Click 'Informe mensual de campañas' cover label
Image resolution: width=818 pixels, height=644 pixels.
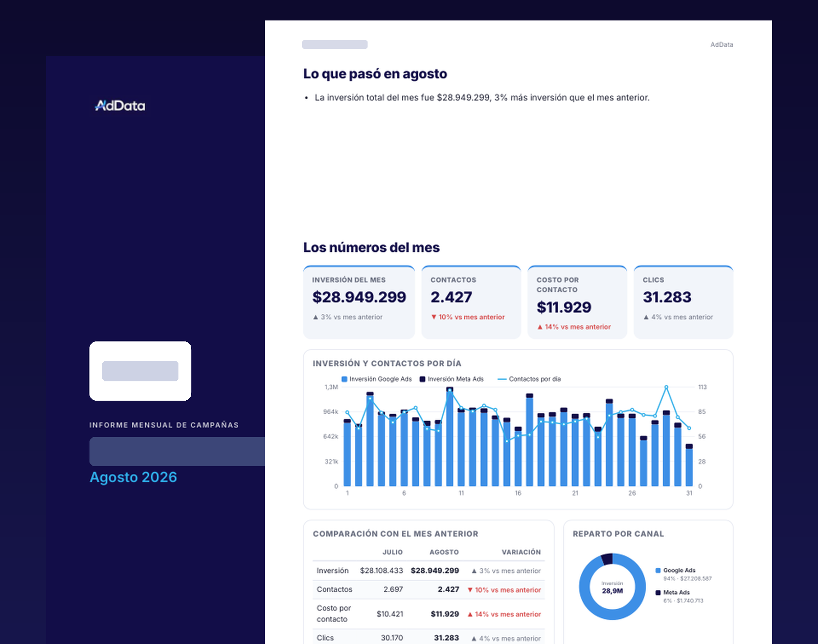point(164,425)
